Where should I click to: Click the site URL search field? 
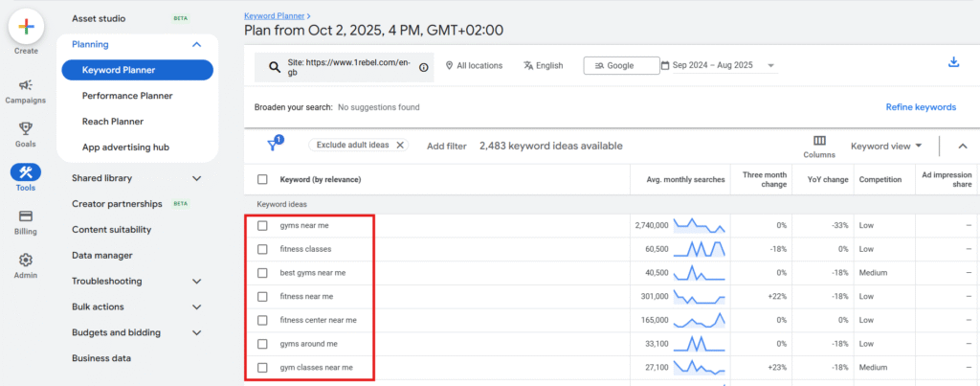pos(345,68)
